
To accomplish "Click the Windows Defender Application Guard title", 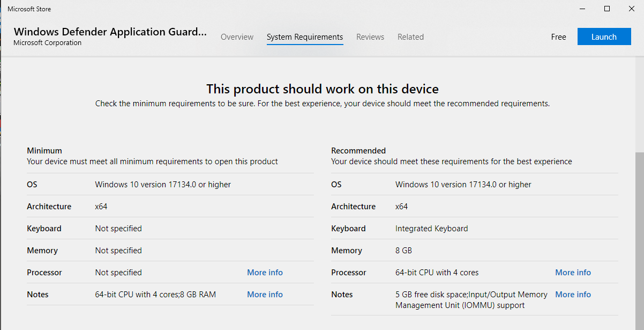I will 110,32.
